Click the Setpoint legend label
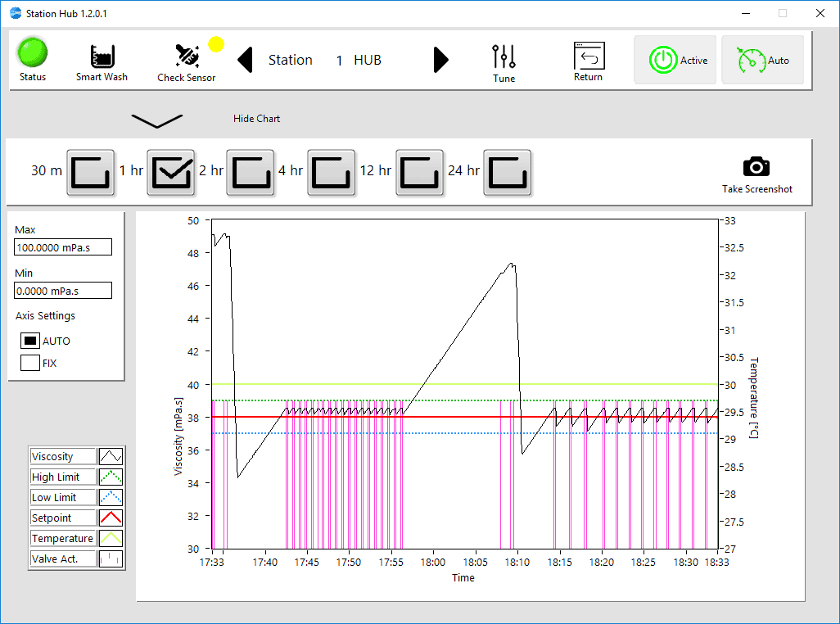 point(63,518)
